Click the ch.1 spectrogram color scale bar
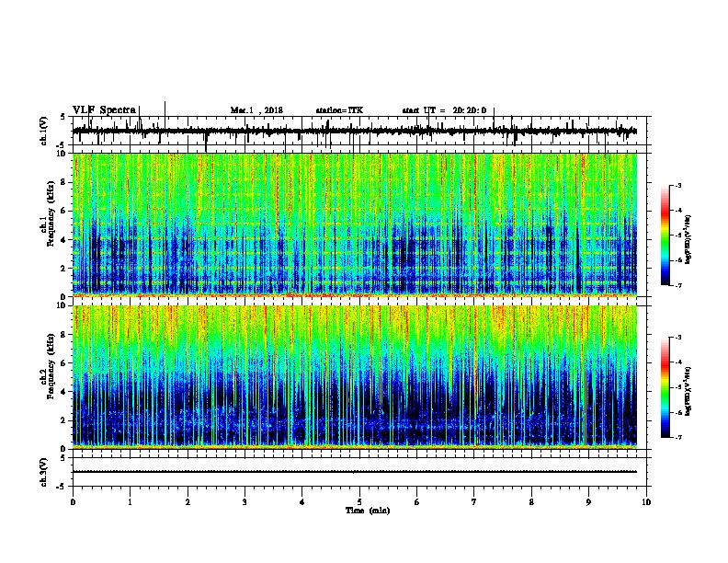The image size is (728, 563). click(665, 236)
